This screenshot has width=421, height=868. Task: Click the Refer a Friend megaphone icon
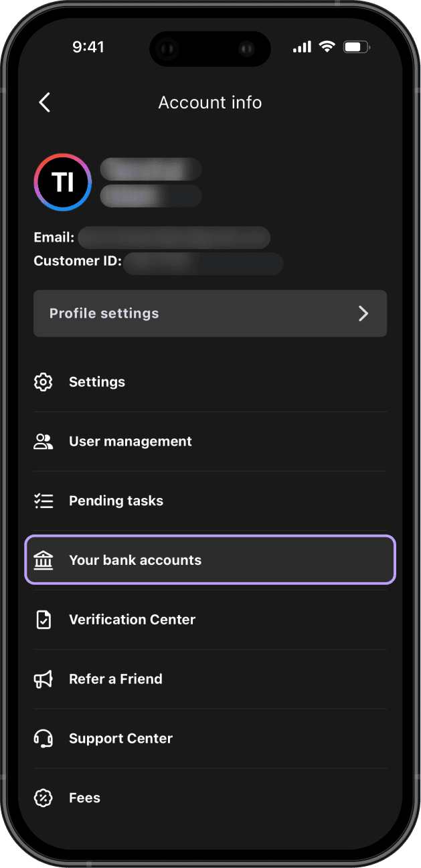coord(44,679)
